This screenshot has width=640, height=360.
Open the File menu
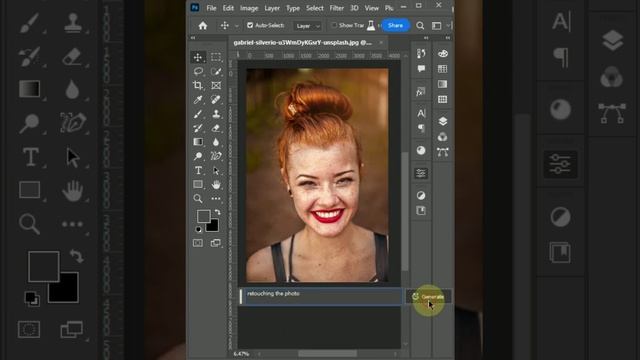click(x=211, y=8)
